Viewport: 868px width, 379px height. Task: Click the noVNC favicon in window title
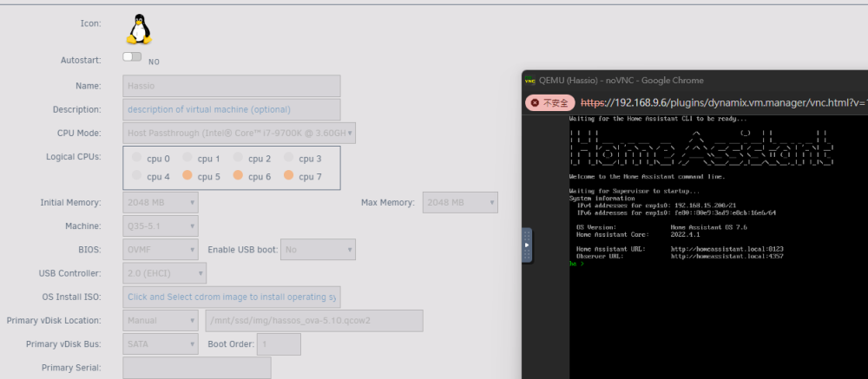click(530, 81)
